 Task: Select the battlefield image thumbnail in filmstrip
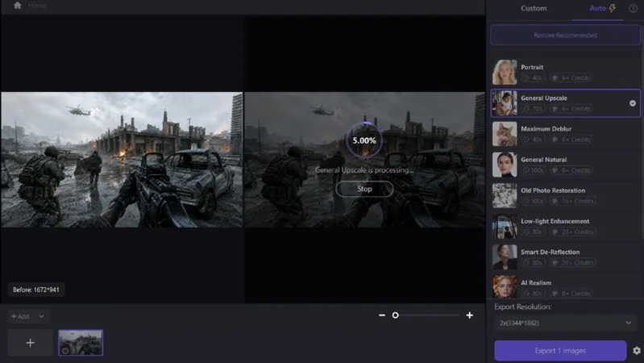pos(81,343)
